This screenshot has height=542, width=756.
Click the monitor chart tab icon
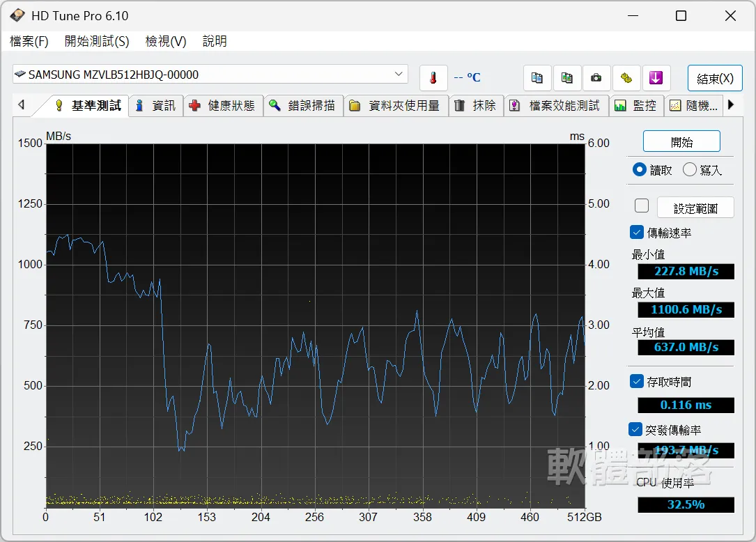[620, 106]
